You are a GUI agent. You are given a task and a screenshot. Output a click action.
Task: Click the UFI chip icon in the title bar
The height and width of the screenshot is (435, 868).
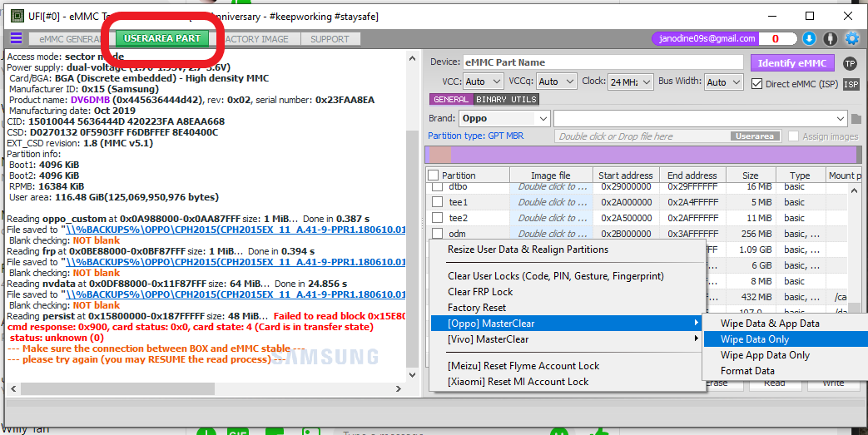pos(17,16)
